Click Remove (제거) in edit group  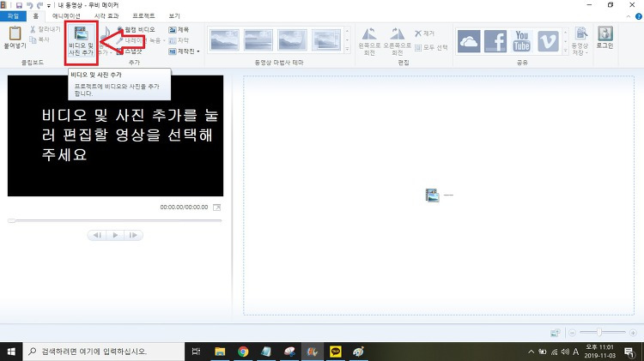tap(425, 33)
